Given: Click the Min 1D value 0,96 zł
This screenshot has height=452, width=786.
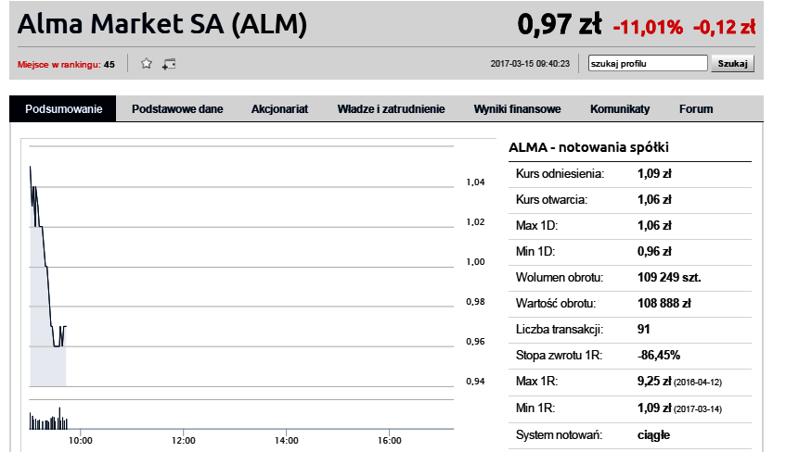Looking at the screenshot, I should coord(654,252).
